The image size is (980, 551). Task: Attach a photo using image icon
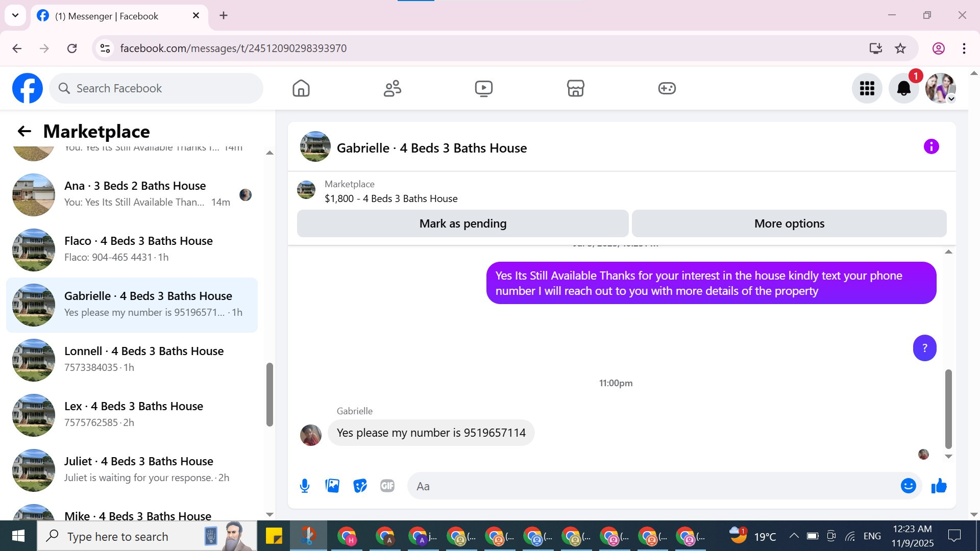pyautogui.click(x=332, y=486)
